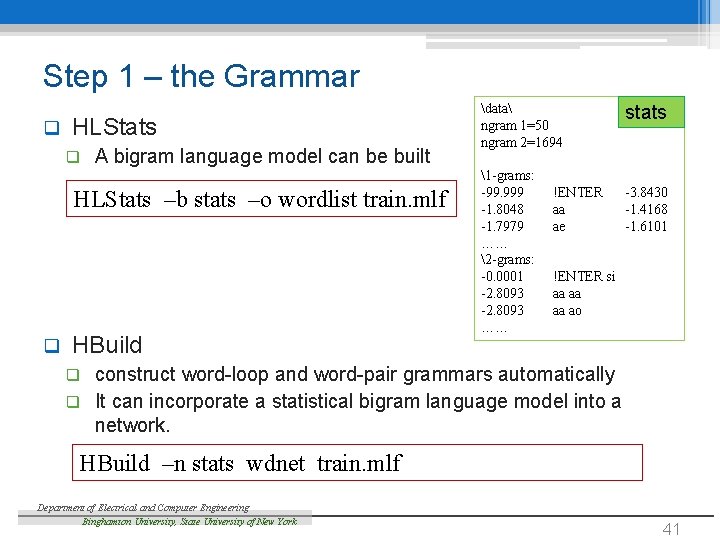Click the "ngram 2=1694" line

tap(521, 142)
